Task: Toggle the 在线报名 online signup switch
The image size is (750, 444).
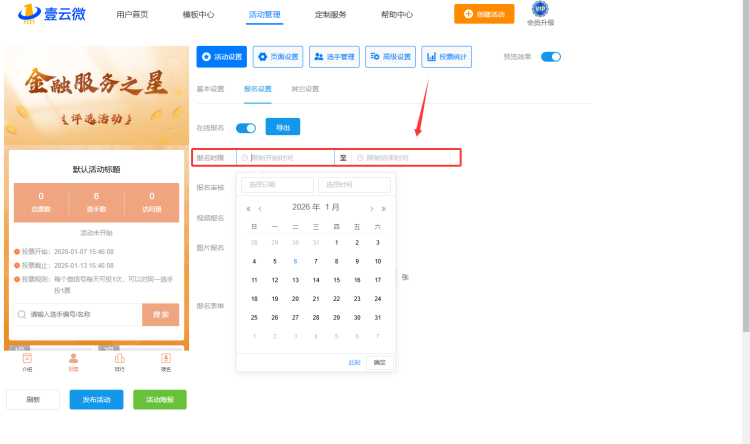Action: coord(245,127)
